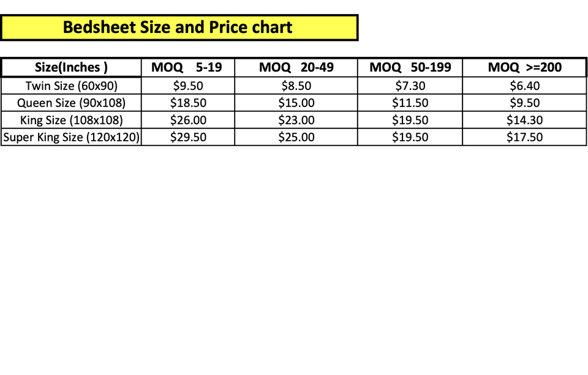Click the $18.50 price cell
The image size is (588, 375).
pos(188,103)
